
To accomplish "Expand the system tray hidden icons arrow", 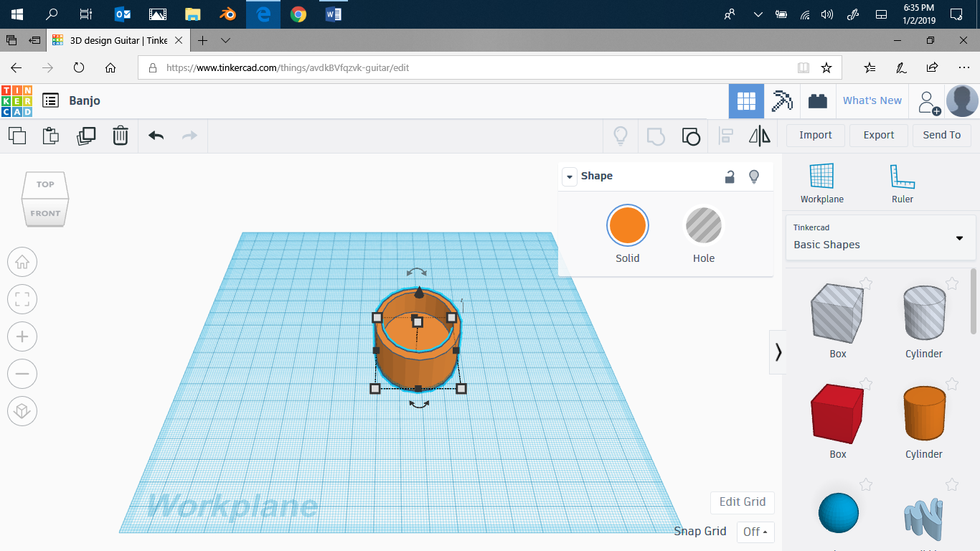I will [x=758, y=14].
